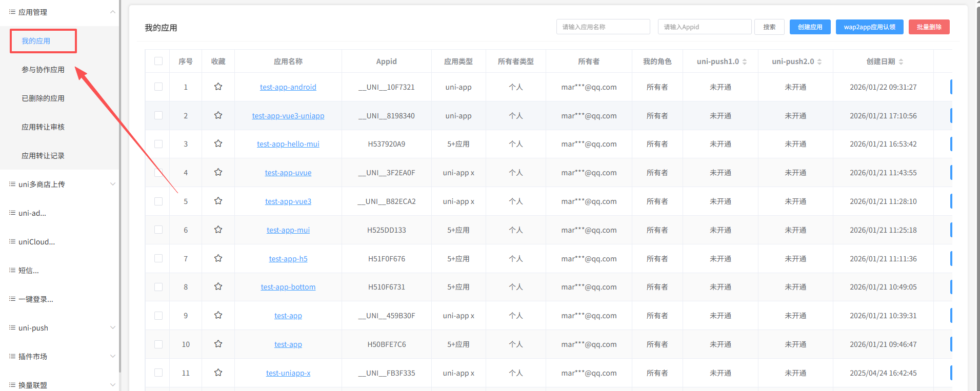Focus the 请输入应用名称 search field

603,27
